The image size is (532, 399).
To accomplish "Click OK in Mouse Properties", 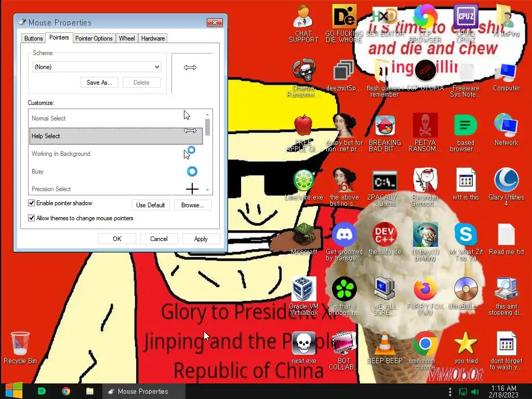I will (117, 239).
